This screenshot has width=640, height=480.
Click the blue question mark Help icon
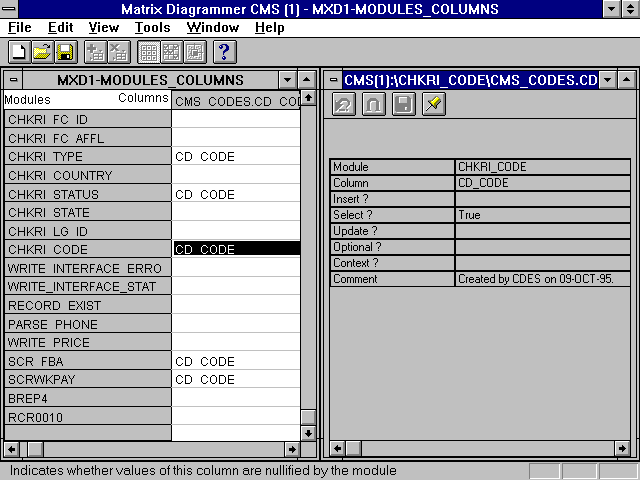(225, 52)
